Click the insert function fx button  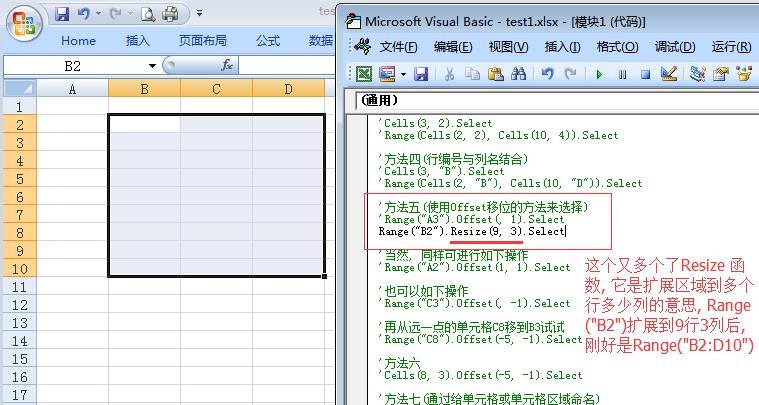click(x=227, y=65)
